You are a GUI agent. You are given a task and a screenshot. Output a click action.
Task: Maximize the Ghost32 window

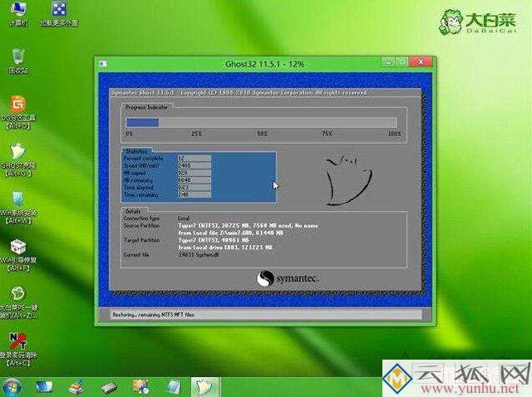(402, 62)
